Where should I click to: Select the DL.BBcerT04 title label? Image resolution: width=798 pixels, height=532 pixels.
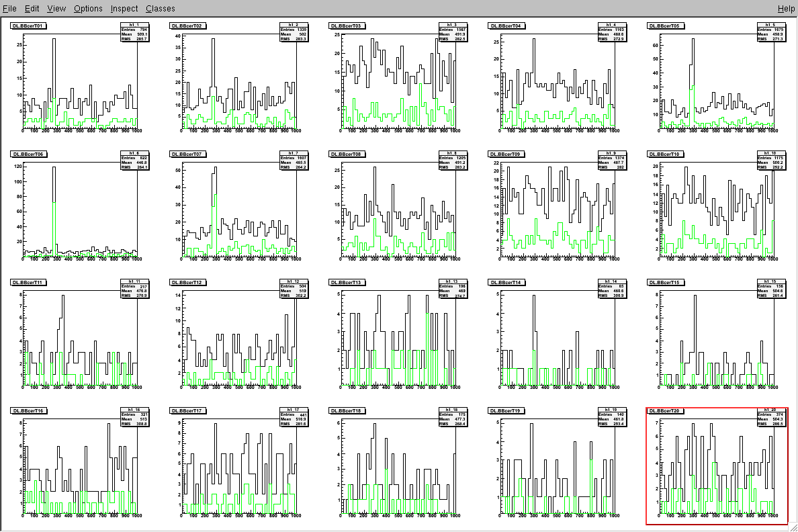point(506,26)
